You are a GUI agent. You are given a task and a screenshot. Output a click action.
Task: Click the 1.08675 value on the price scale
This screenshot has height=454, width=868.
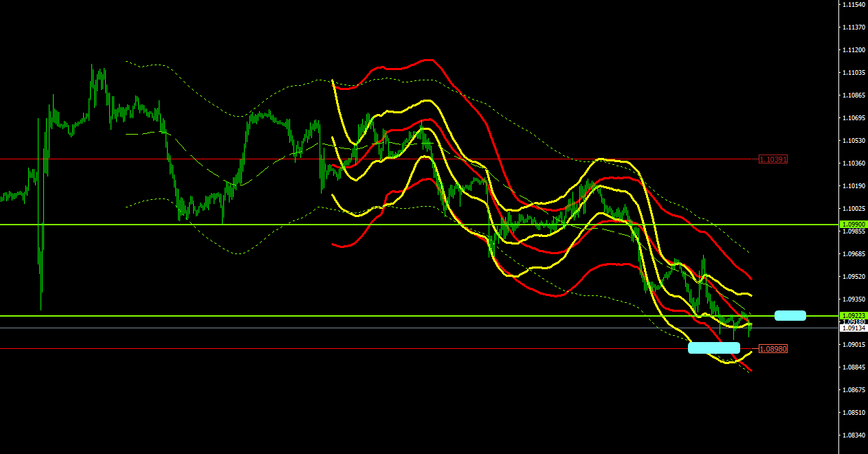(x=854, y=390)
